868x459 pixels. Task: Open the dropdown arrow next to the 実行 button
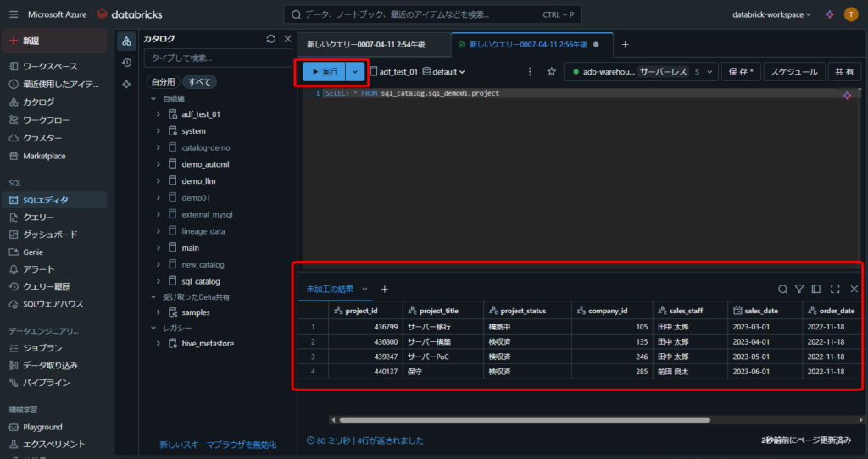(x=355, y=72)
